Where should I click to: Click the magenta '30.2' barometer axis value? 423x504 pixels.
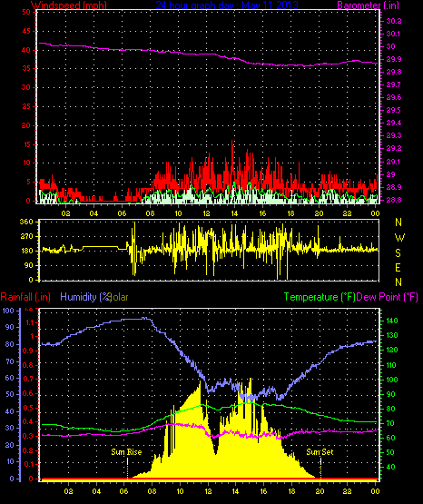coord(394,21)
